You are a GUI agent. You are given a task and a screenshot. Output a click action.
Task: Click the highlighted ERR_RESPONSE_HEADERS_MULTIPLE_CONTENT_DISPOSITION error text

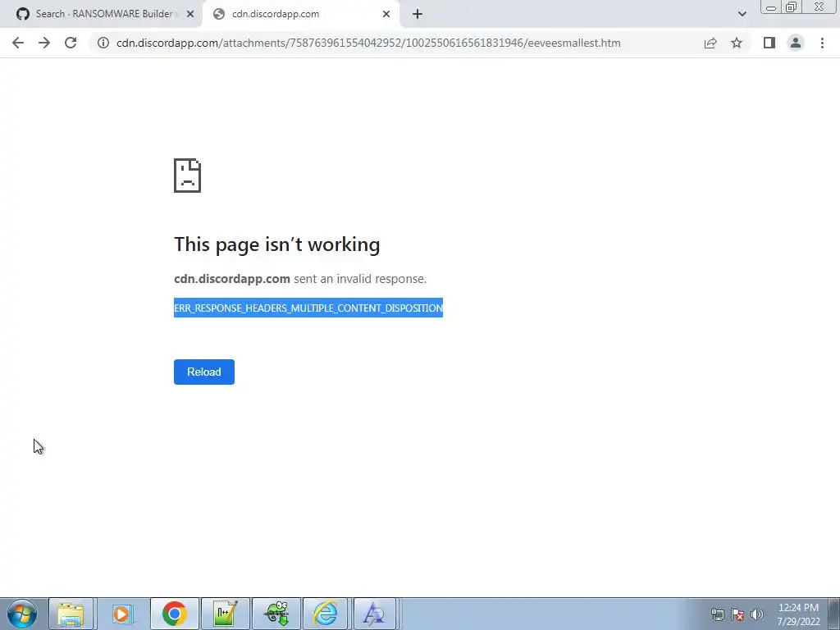(x=308, y=308)
